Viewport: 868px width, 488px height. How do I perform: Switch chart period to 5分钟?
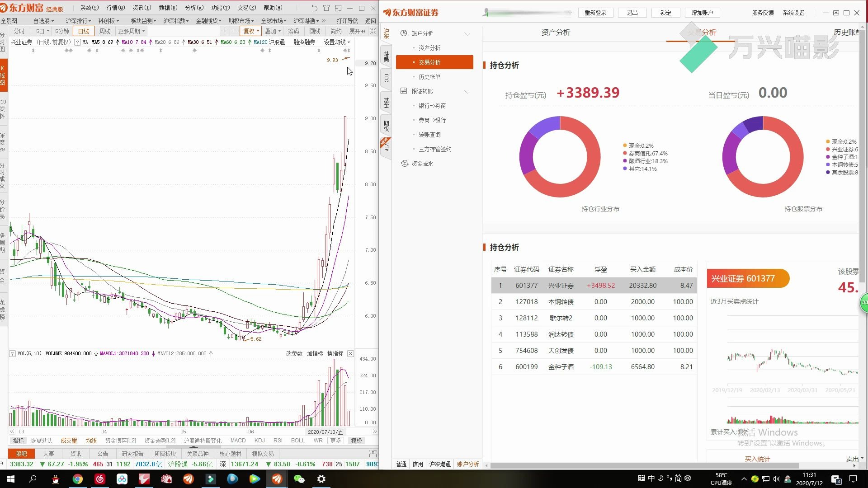coord(62,31)
